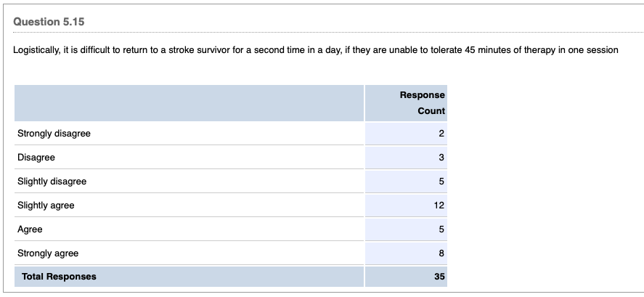This screenshot has width=644, height=297.
Task: Select the total value 35
Action: click(439, 277)
